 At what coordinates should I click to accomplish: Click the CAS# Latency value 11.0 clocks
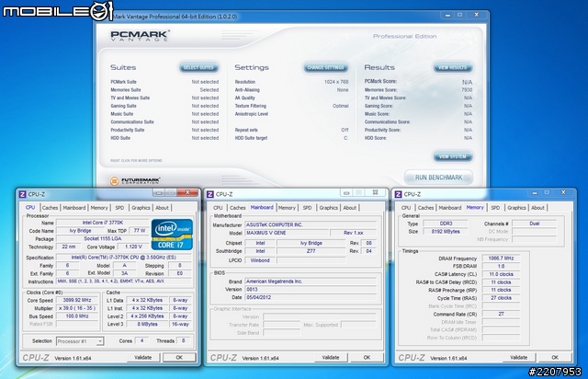tap(501, 274)
